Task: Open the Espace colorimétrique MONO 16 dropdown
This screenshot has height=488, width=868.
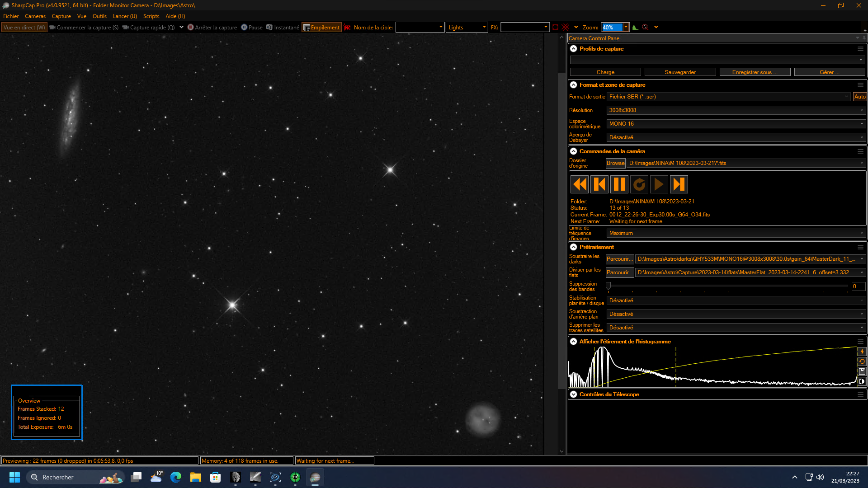Action: [x=736, y=124]
